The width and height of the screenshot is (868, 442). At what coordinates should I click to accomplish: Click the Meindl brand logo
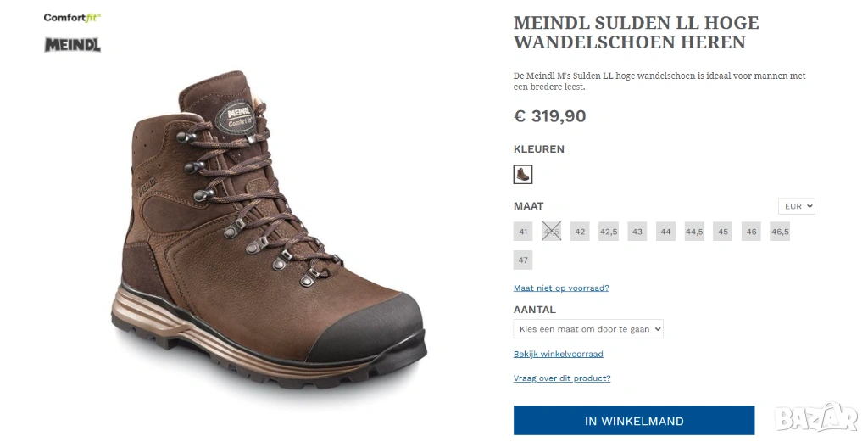[72, 45]
